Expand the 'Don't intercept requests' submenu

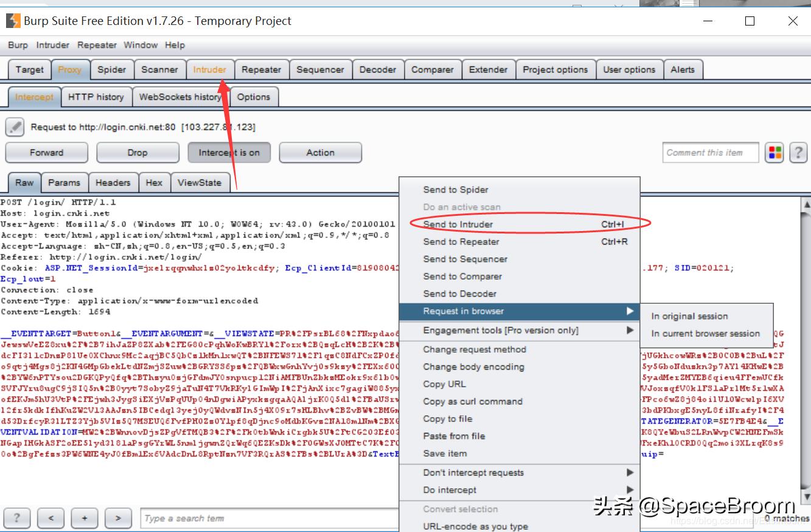coord(520,472)
